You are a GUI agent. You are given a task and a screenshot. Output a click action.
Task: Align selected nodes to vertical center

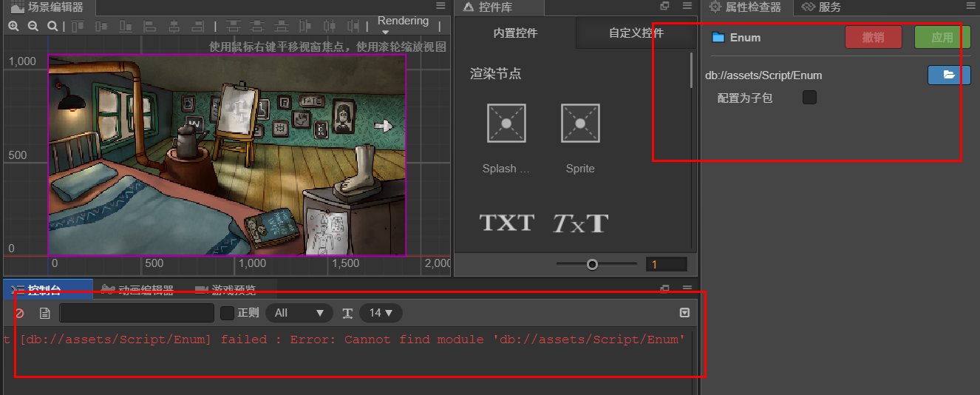(x=101, y=26)
